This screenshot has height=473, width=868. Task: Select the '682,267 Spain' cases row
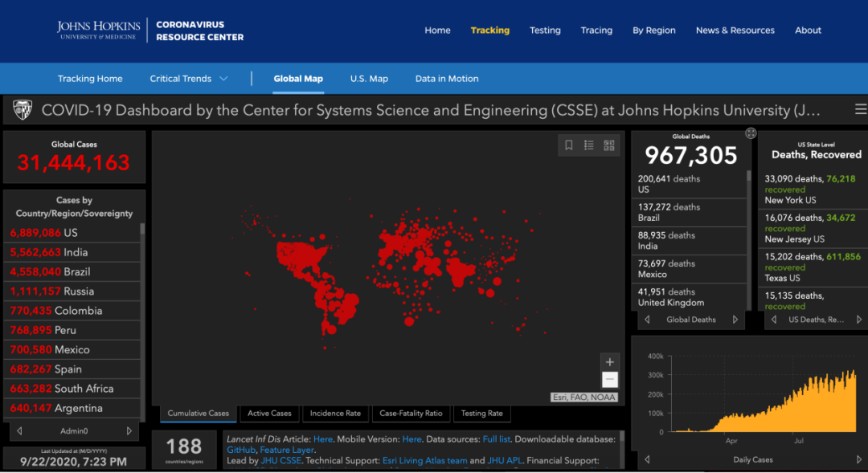point(72,369)
